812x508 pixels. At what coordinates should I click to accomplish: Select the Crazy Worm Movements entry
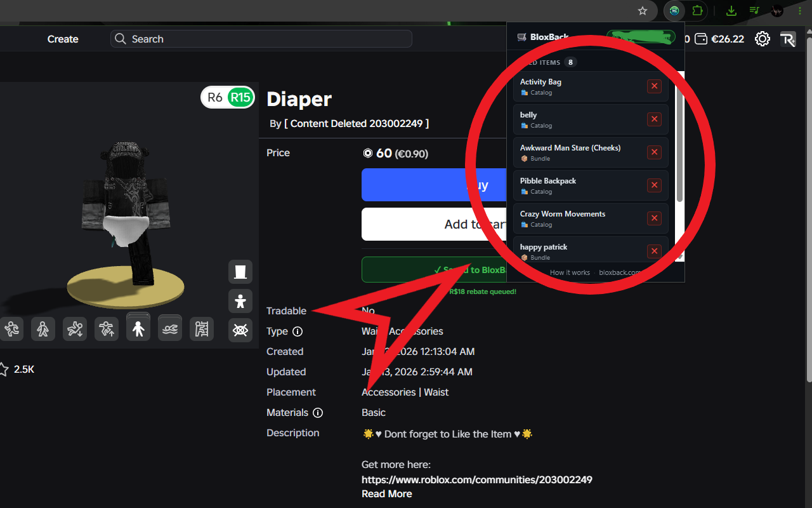[591, 218]
